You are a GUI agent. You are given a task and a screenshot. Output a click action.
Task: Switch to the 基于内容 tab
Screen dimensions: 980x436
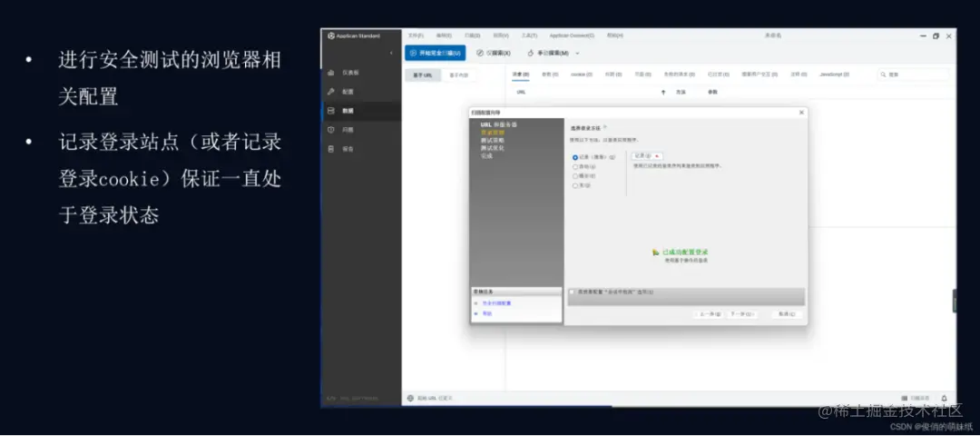click(x=458, y=75)
